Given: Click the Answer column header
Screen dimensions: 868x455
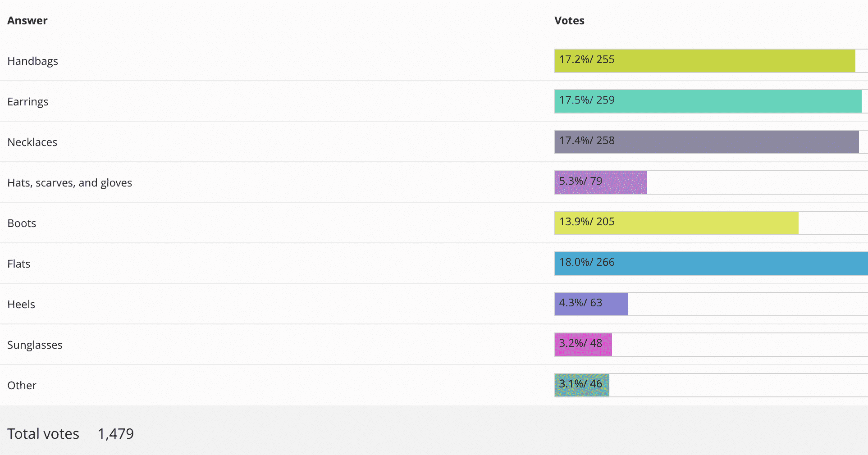Looking at the screenshot, I should pos(27,21).
